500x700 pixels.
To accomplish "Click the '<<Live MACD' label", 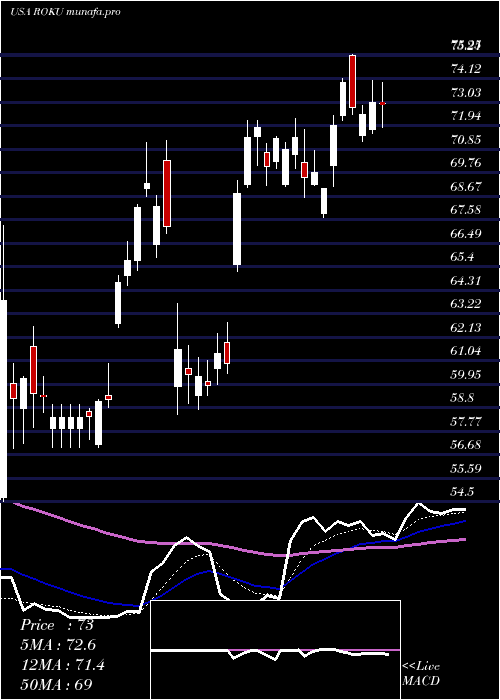I will (x=421, y=673).
